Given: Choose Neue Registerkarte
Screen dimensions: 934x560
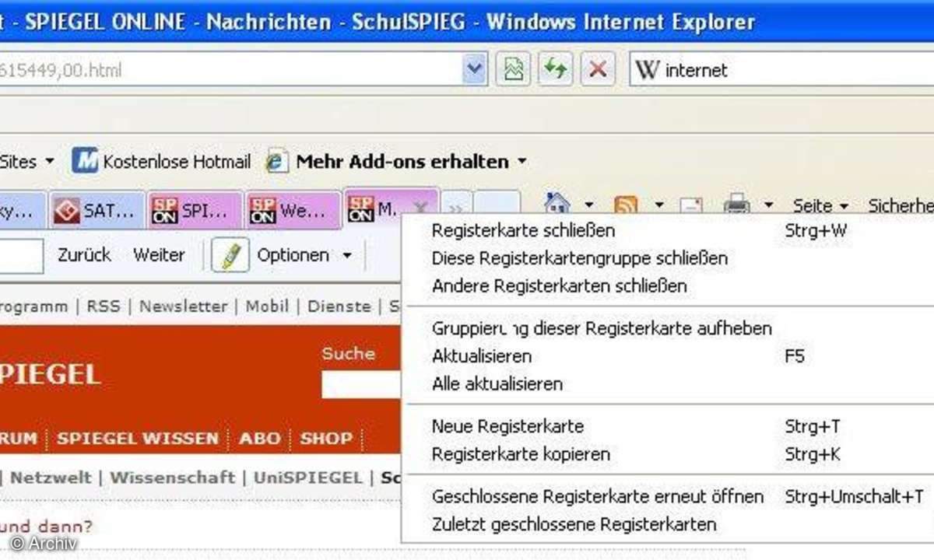Looking at the screenshot, I should (x=668, y=426).
